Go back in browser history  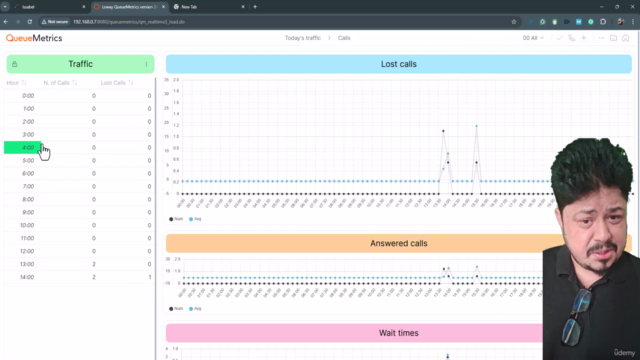click(6, 22)
